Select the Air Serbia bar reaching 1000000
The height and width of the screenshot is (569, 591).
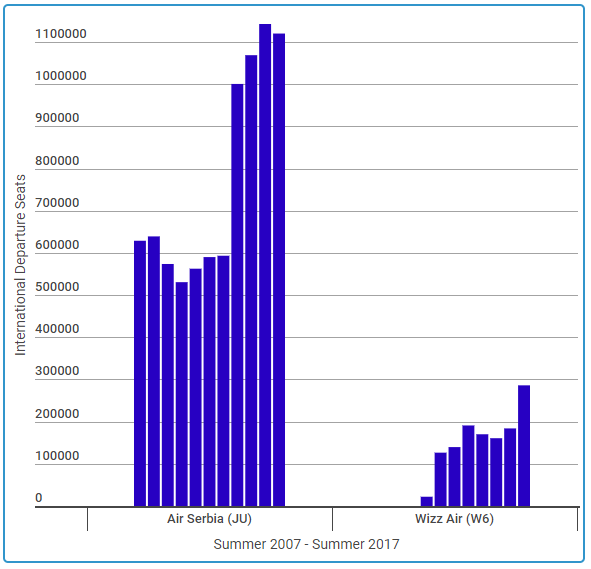[x=237, y=295]
